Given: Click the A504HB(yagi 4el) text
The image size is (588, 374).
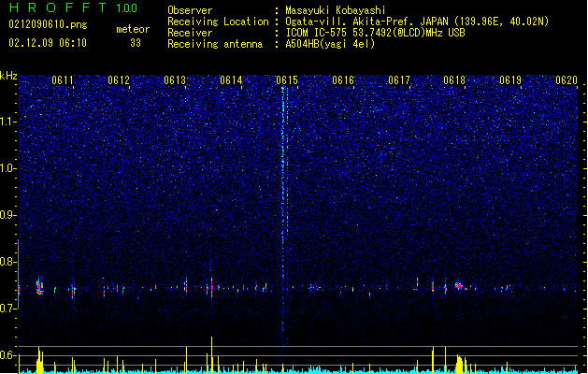Looking at the screenshot, I should [x=330, y=44].
